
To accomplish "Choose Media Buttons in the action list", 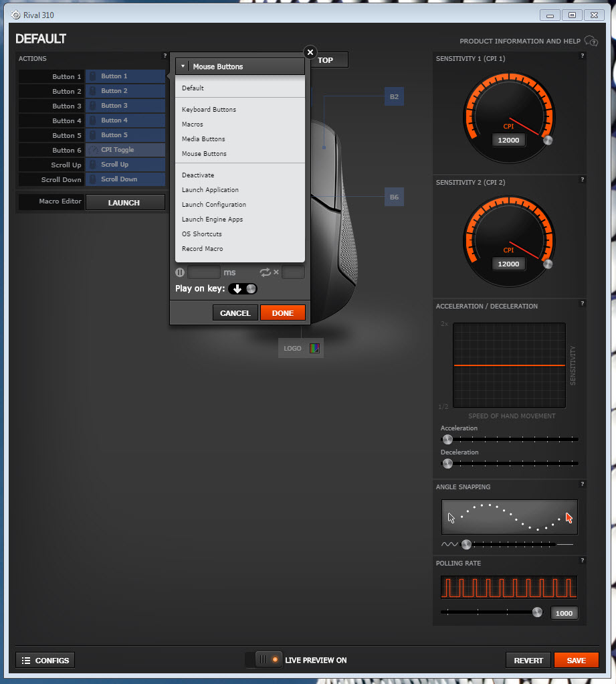I will (x=239, y=139).
